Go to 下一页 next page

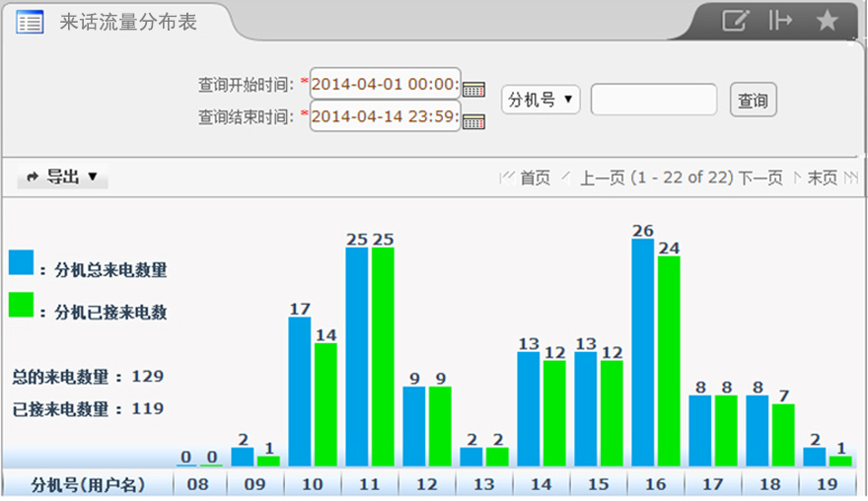pyautogui.click(x=760, y=178)
